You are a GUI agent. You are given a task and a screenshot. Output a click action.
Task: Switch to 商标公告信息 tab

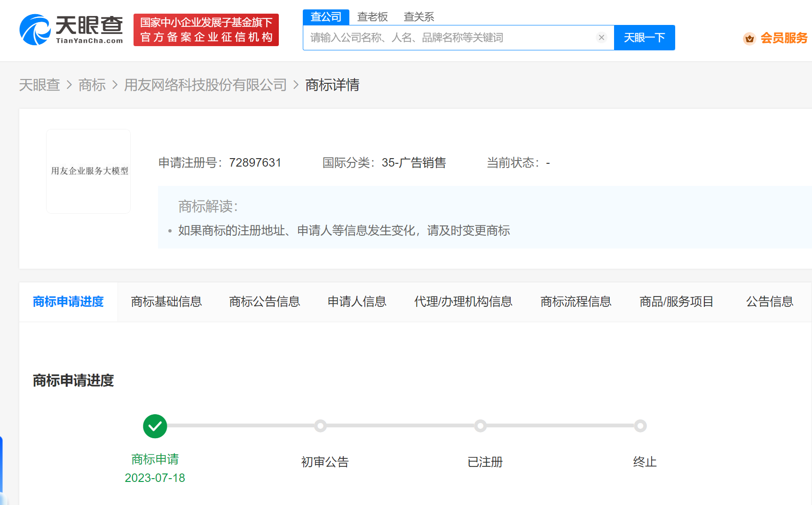(x=265, y=302)
